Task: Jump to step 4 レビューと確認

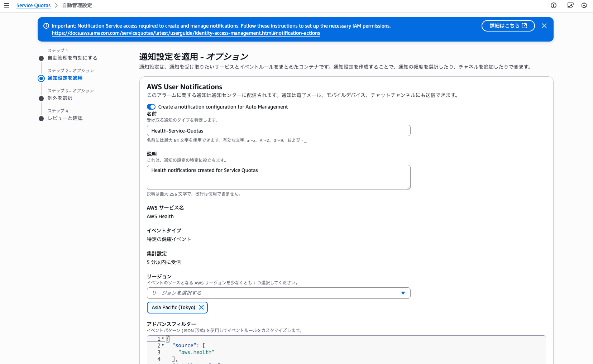Action: point(65,118)
